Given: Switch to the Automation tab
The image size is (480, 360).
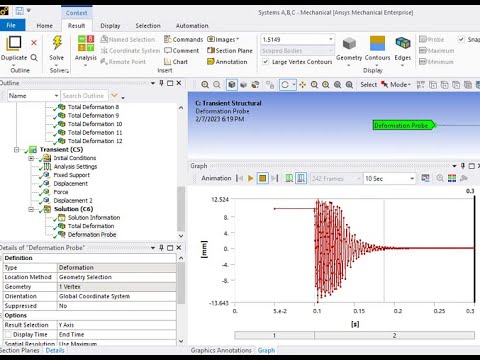Looking at the screenshot, I should point(192,26).
